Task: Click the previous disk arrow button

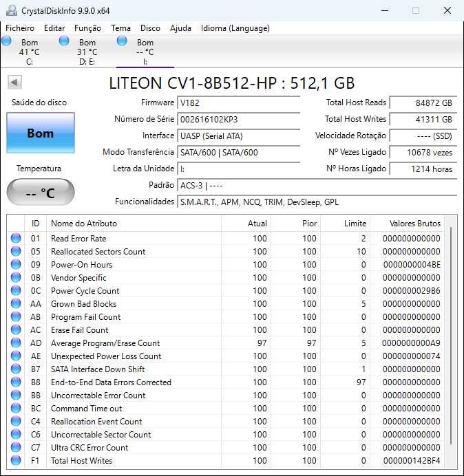Action: (x=14, y=82)
